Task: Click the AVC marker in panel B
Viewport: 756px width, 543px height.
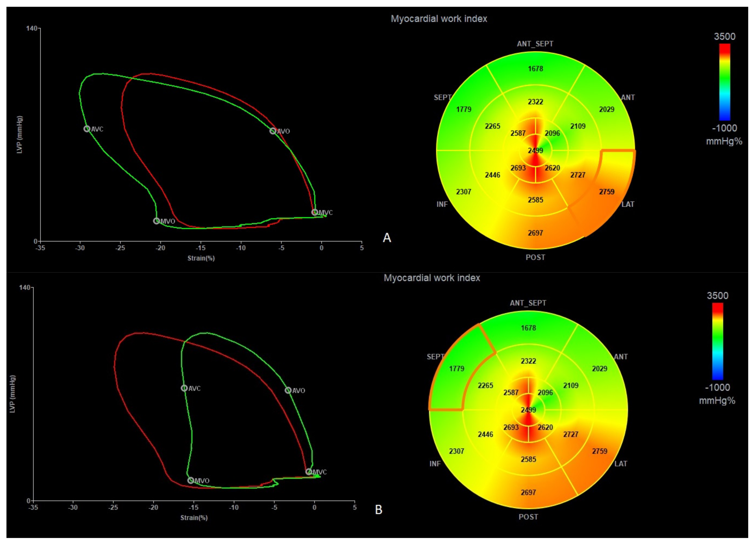Action: [x=184, y=388]
